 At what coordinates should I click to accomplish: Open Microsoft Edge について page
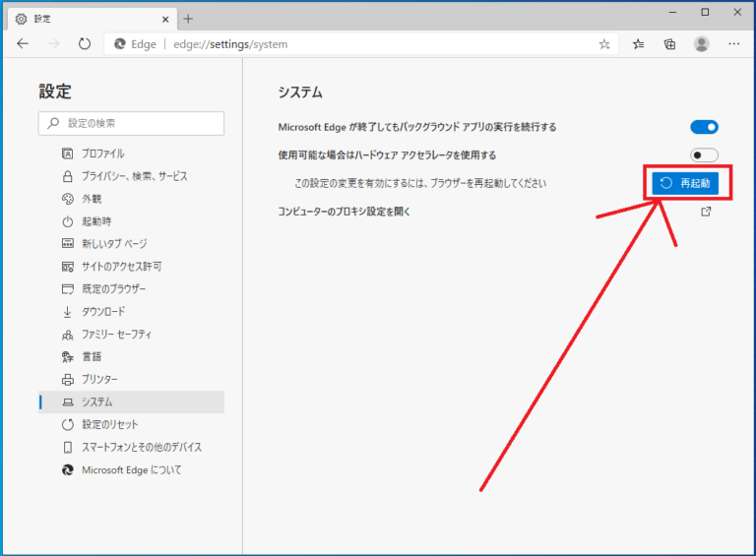131,469
